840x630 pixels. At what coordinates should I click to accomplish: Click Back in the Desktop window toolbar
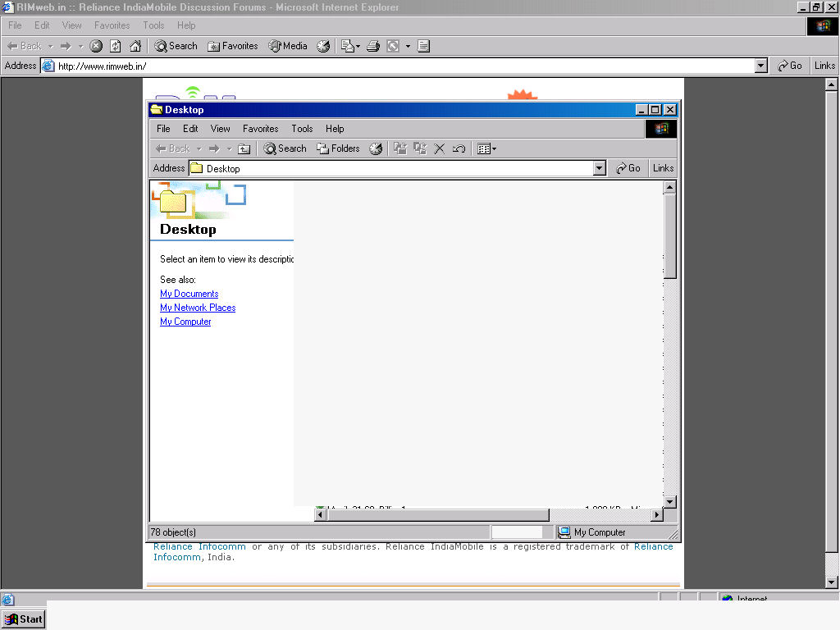(x=172, y=148)
